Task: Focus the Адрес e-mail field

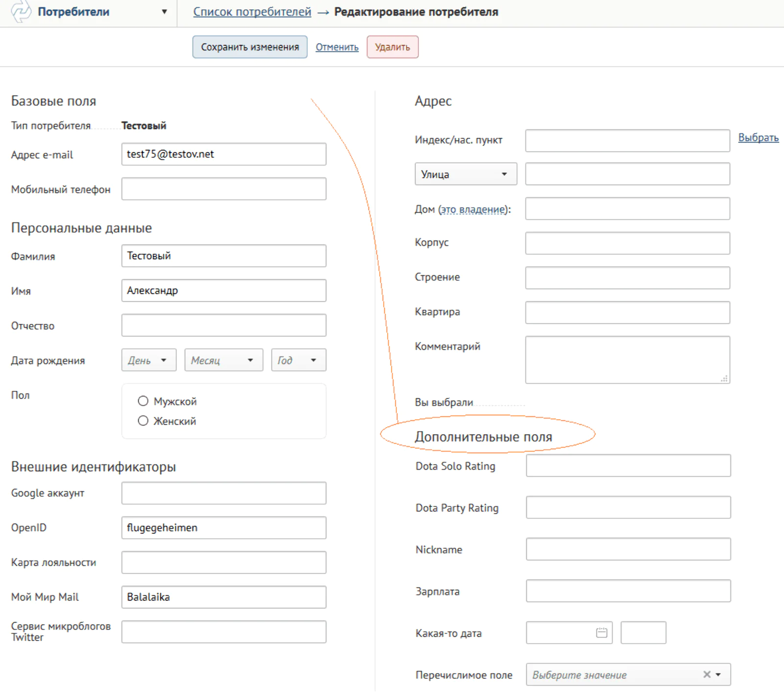Action: 224,154
